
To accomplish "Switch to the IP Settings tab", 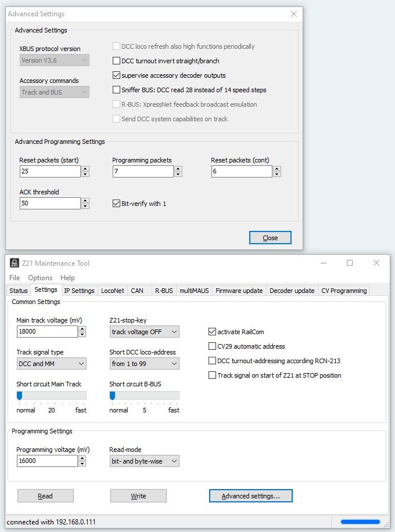I will coord(79,291).
